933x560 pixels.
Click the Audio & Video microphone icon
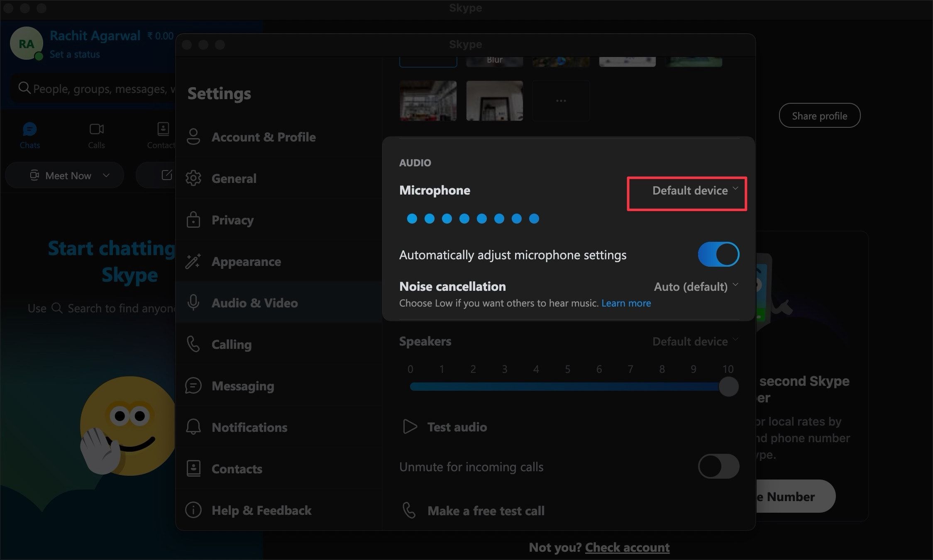pyautogui.click(x=193, y=303)
